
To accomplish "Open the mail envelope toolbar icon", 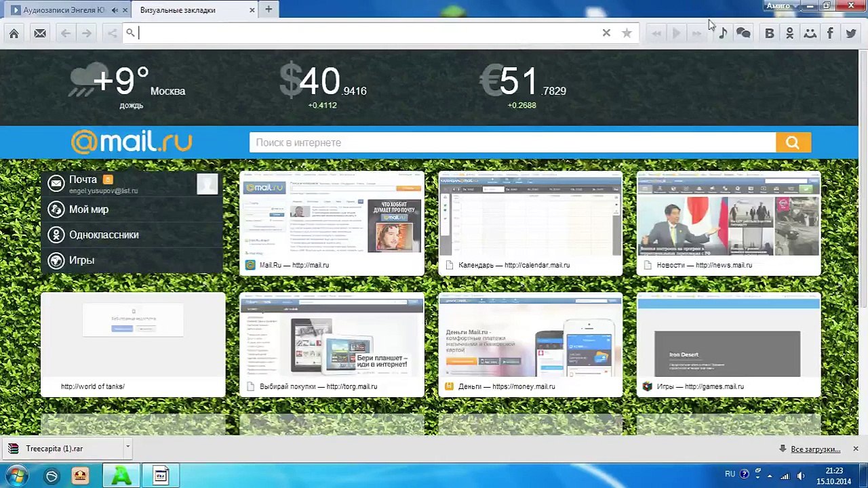I will [x=40, y=33].
